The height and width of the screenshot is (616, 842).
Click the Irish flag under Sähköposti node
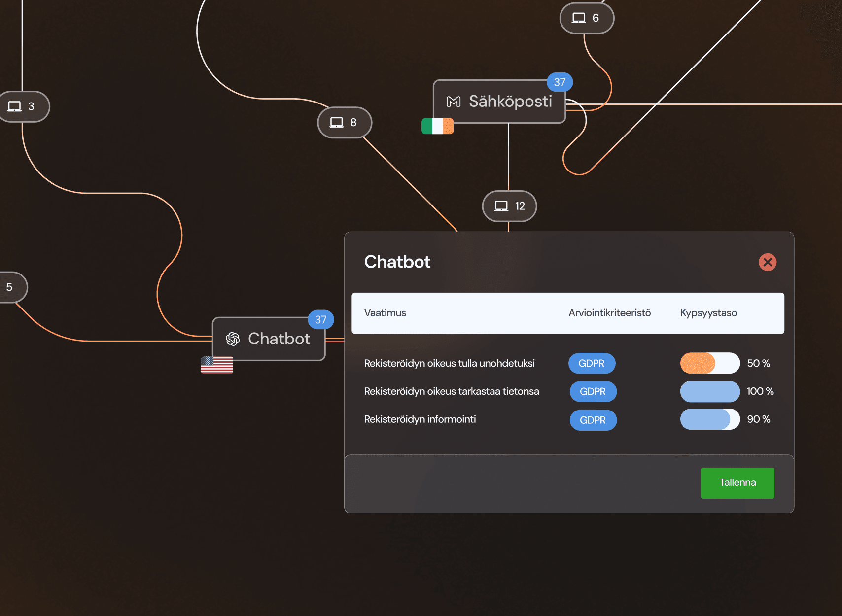click(437, 126)
